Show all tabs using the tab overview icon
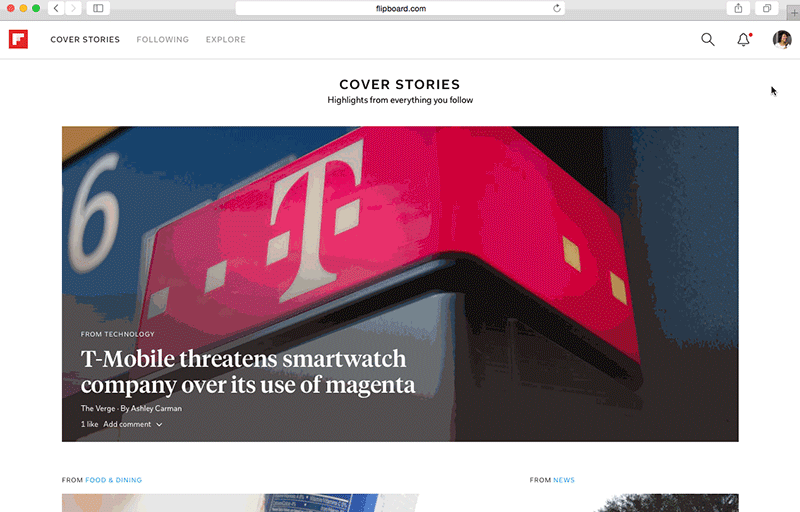800x512 pixels. pos(766,8)
